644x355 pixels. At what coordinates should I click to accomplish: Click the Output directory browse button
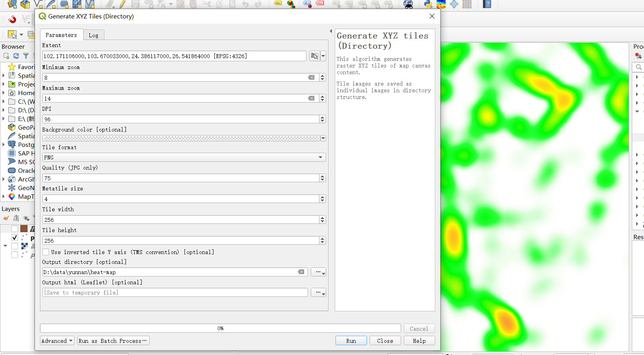(x=318, y=272)
